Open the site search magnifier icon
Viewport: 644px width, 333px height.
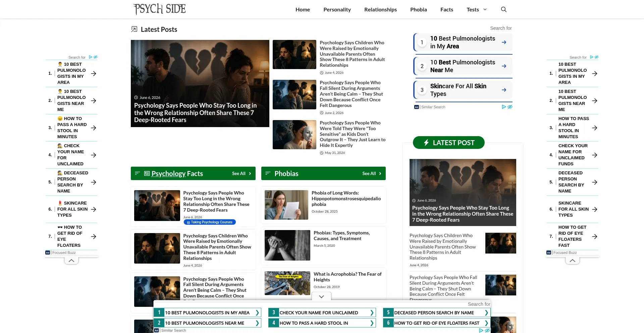503,9
